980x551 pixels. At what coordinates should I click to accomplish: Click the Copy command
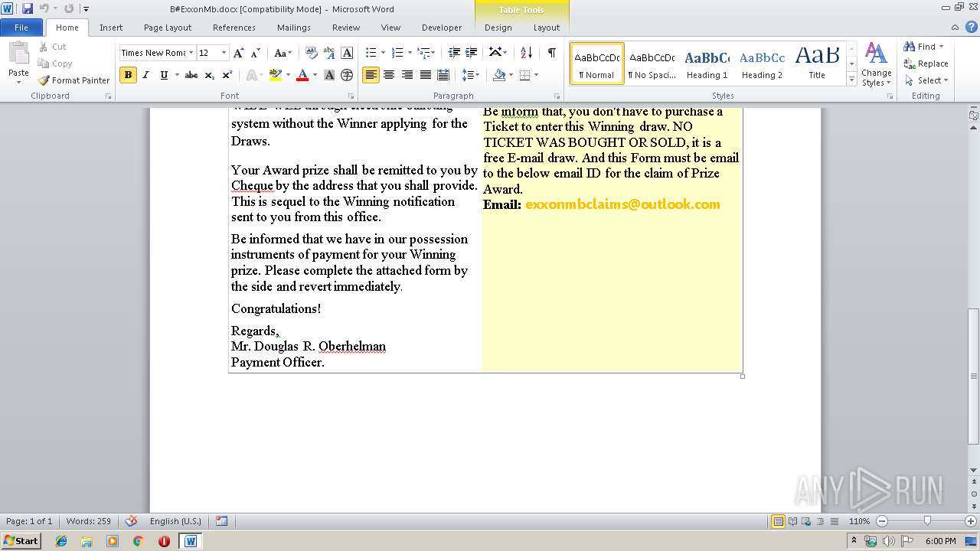55,64
